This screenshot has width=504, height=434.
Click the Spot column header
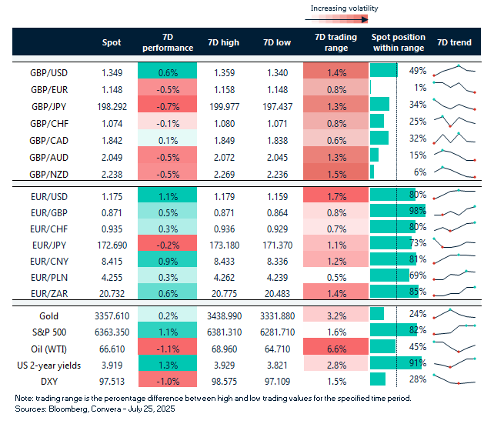(112, 42)
